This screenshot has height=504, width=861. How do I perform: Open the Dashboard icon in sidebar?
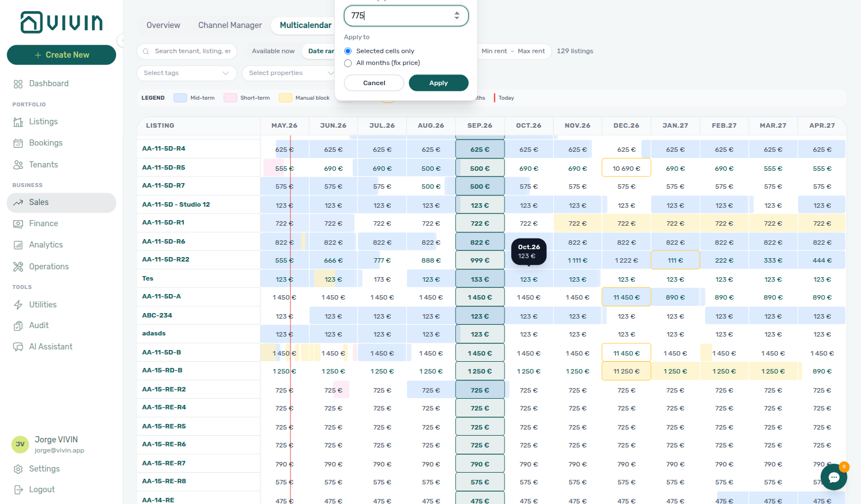point(18,84)
